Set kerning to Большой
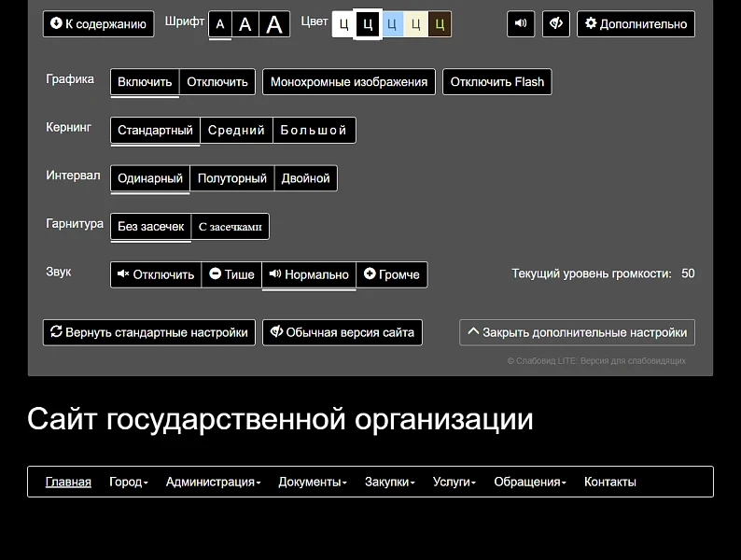Image resolution: width=741 pixels, height=560 pixels. [x=315, y=130]
